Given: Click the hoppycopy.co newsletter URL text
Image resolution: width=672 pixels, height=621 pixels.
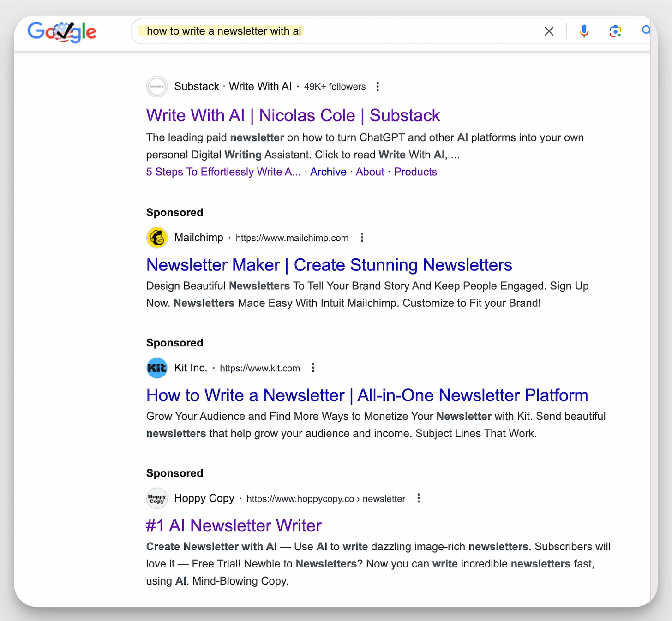Looking at the screenshot, I should click(326, 499).
